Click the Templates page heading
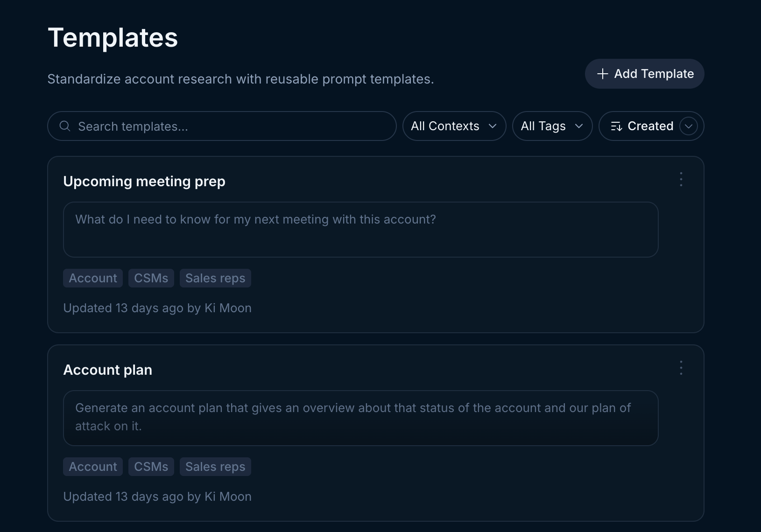 pyautogui.click(x=113, y=37)
